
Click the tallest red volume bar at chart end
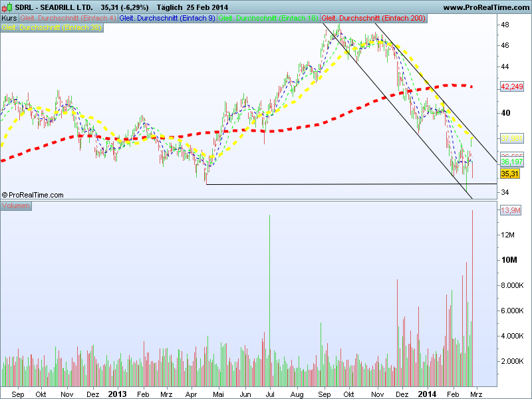click(472, 299)
